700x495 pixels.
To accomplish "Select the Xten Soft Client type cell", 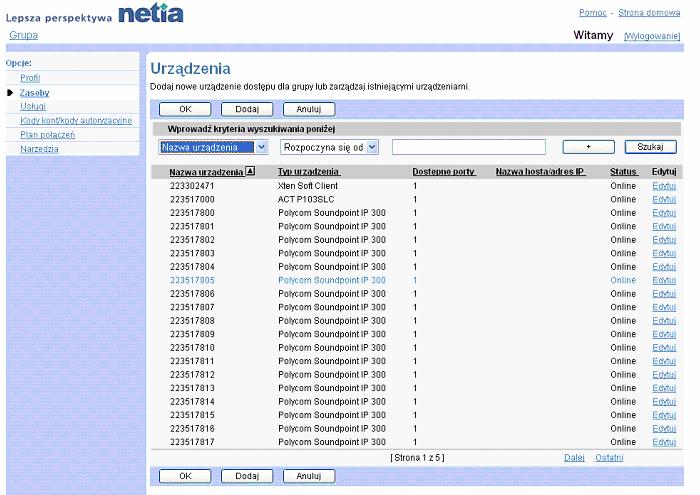I will click(x=308, y=186).
